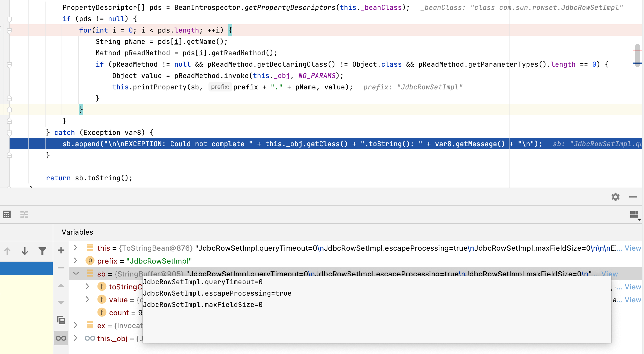The width and height of the screenshot is (644, 354).
Task: Click the return sb.toString() code line
Action: (x=89, y=178)
